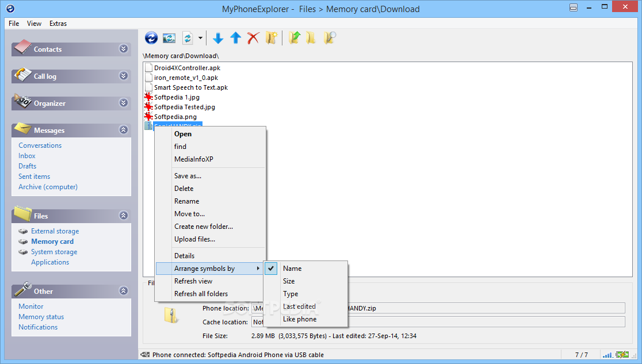Click the zip folder icon in details
Screen dimensions: 642x364
pyautogui.click(x=171, y=315)
